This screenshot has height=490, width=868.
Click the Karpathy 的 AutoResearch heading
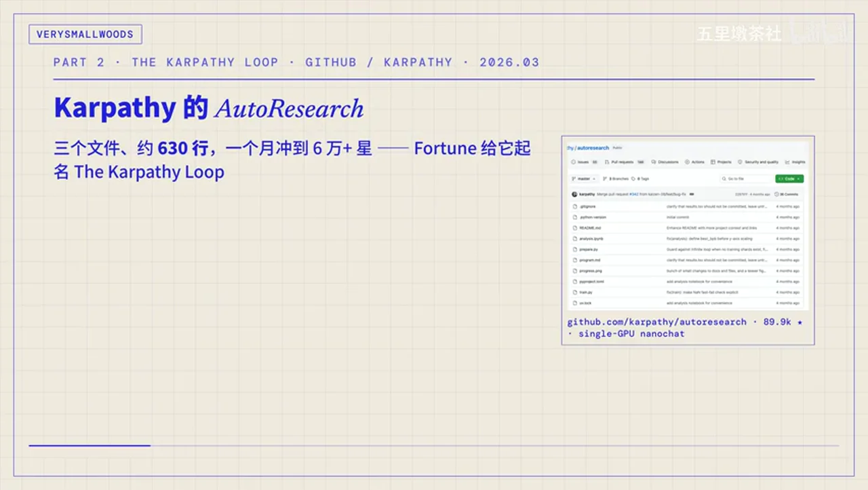209,108
